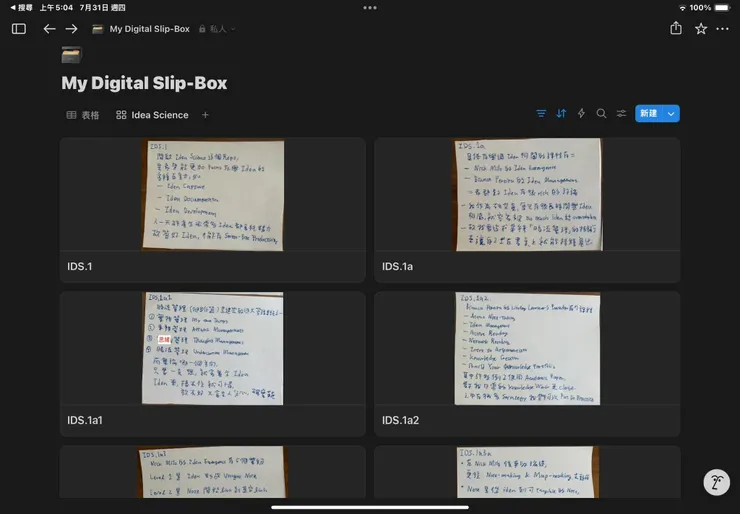This screenshot has height=514, width=740.
Task: Expand the dropdown arrow next to 新建
Action: coord(671,113)
